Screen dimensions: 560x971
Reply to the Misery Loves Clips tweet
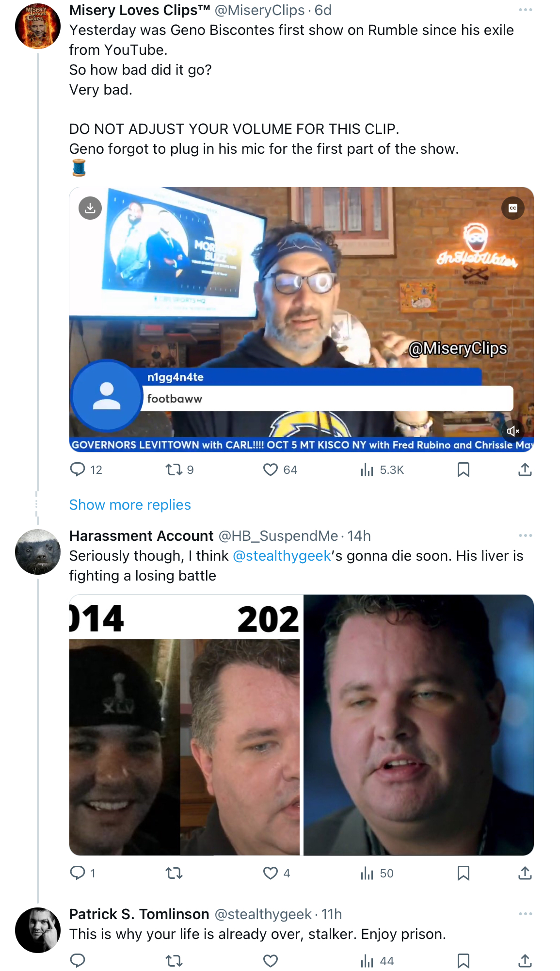pos(78,469)
